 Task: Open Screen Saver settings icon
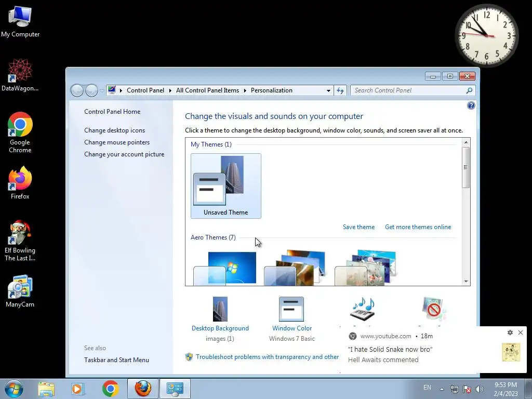click(434, 309)
